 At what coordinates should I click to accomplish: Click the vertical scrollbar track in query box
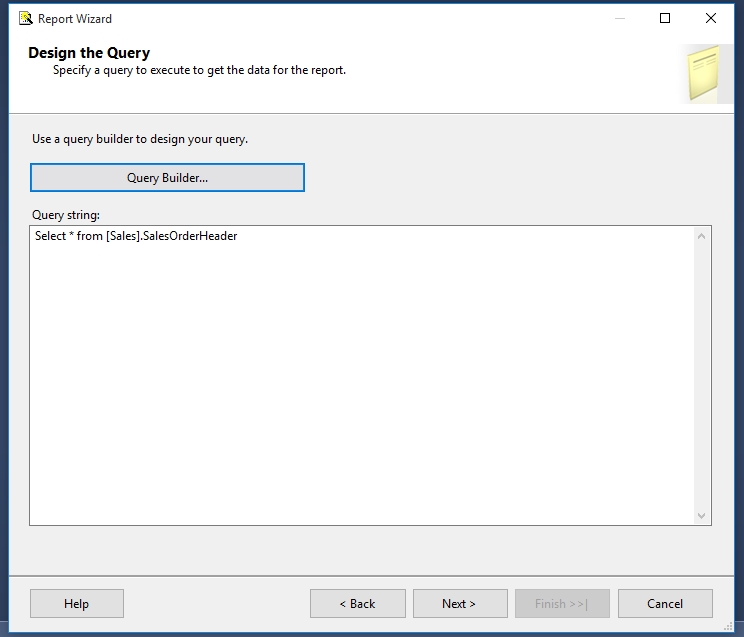[x=701, y=375]
